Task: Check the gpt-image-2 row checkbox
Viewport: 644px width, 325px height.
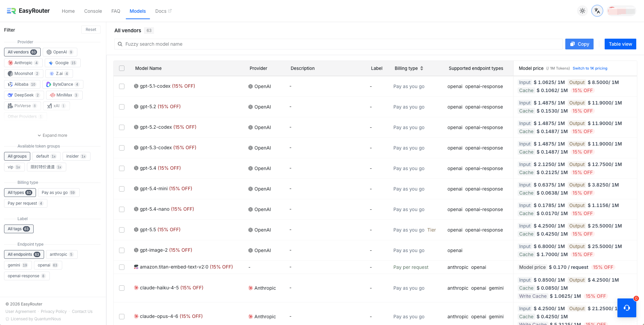Action: click(122, 250)
